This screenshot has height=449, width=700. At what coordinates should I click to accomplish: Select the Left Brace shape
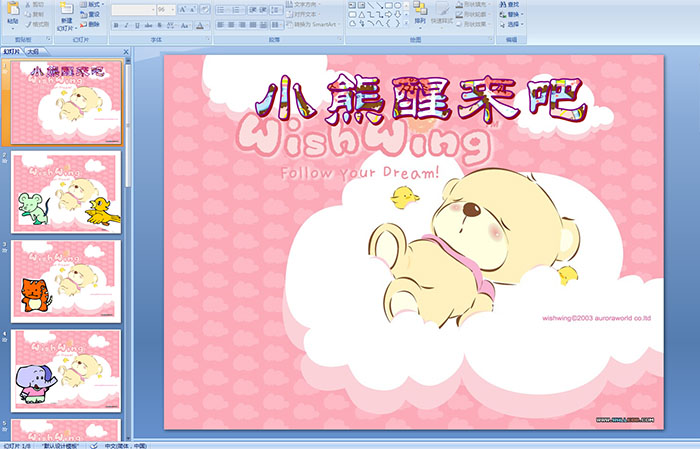(x=388, y=24)
